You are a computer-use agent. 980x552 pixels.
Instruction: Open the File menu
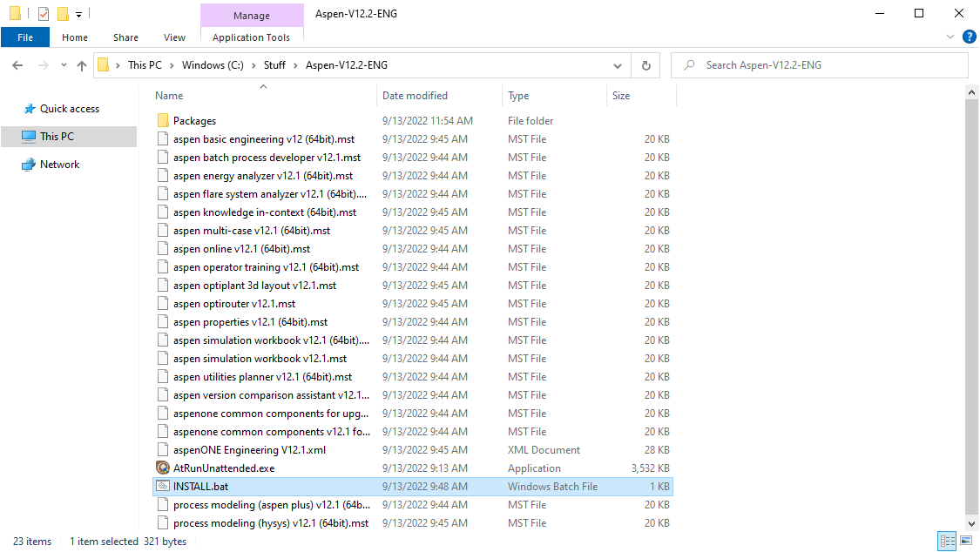point(25,37)
